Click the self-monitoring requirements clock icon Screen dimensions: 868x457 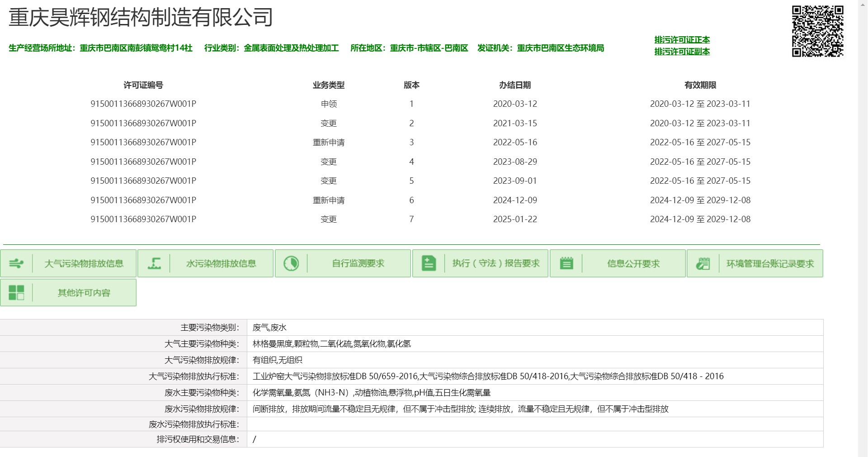coord(291,263)
